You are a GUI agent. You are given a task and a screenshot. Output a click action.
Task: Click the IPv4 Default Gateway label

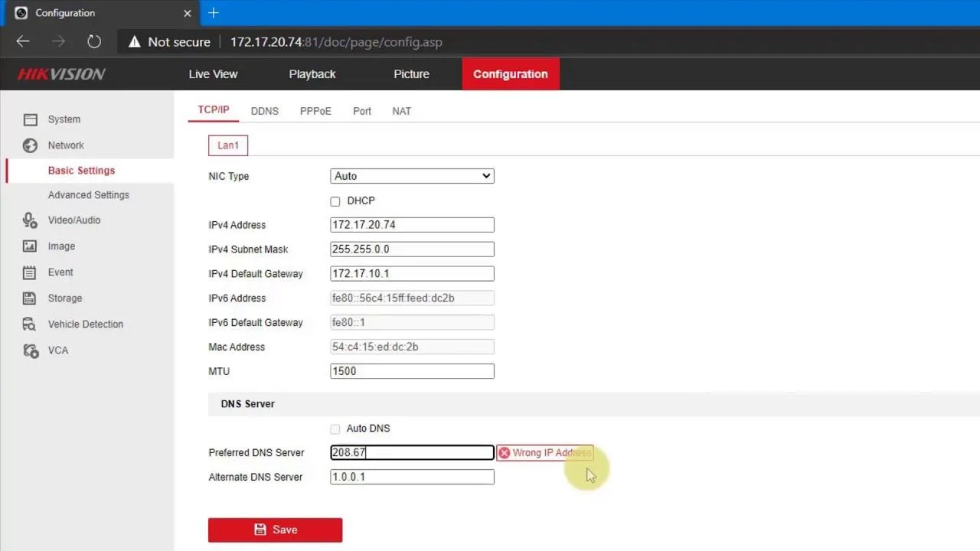pos(256,274)
